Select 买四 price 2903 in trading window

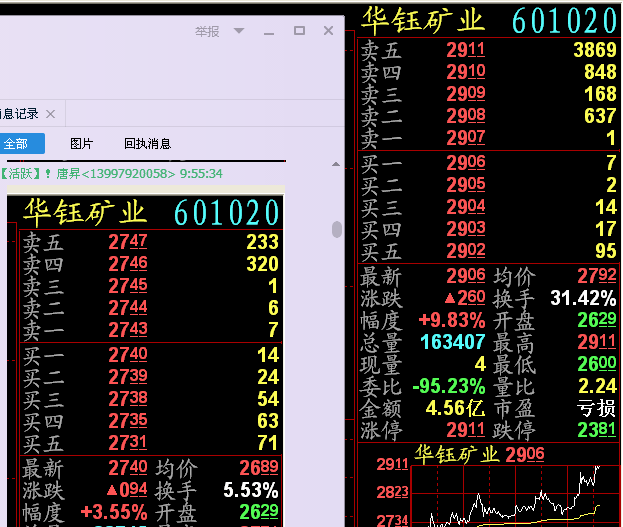466,229
